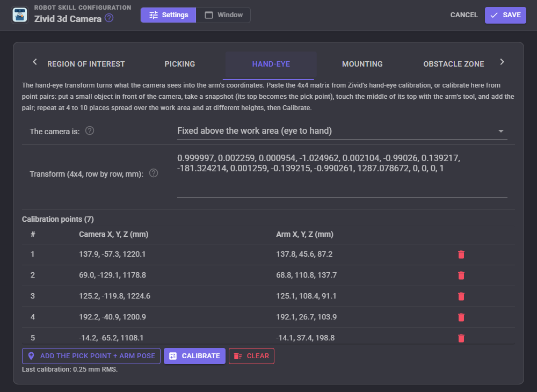Select arm value '125.1, 108.4, 91.1'
Screen dimensions: 537x392
[306, 296]
